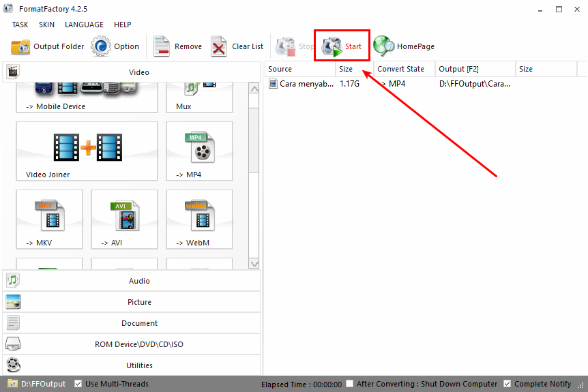
Task: Expand the Picture category
Action: click(131, 302)
